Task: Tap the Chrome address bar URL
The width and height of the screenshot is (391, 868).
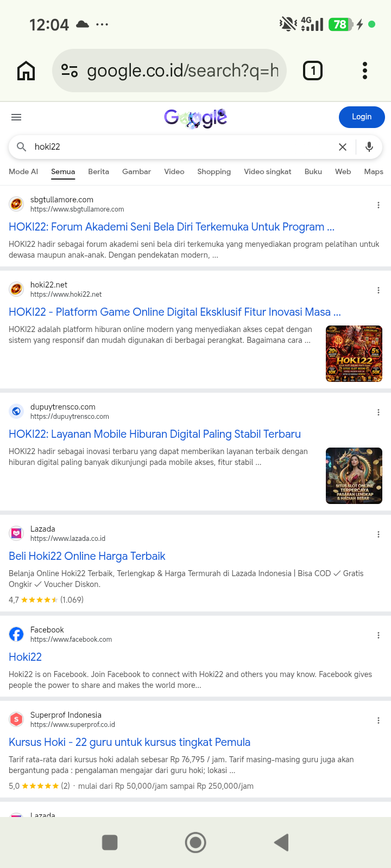Action: click(182, 71)
